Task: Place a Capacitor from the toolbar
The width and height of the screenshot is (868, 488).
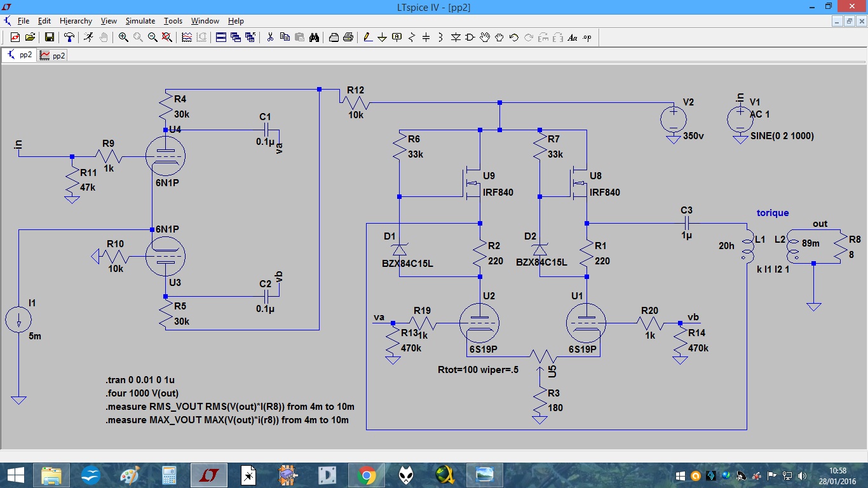Action: point(426,37)
